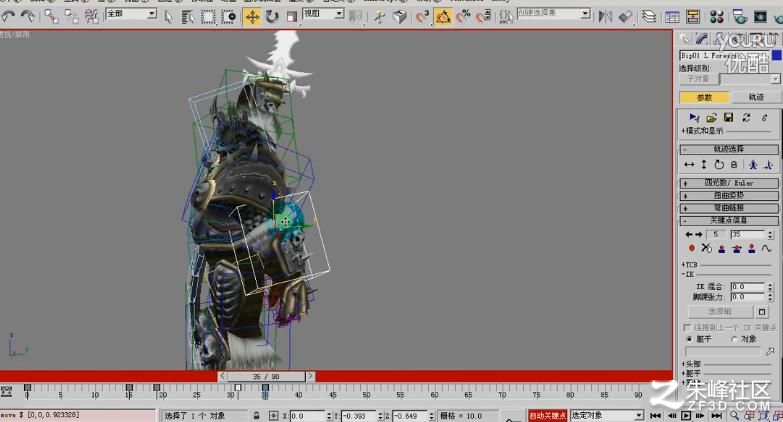Toggle the Angle Snap button

click(x=443, y=17)
